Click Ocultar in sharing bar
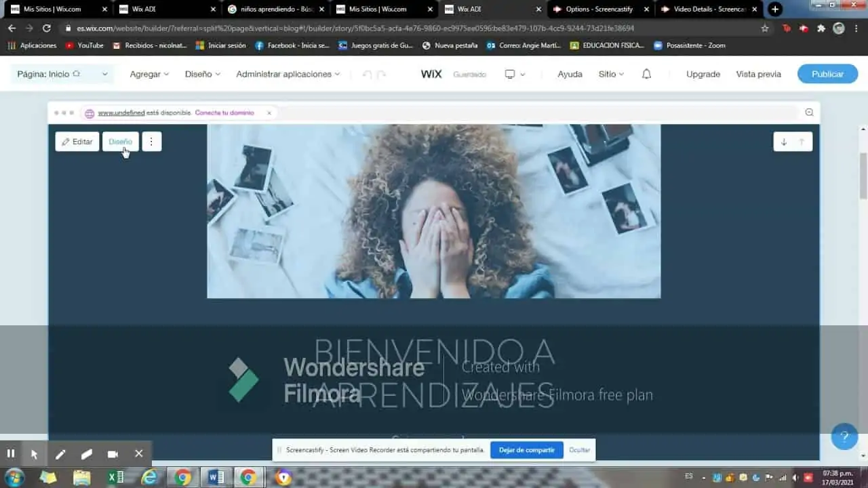The image size is (868, 488). (x=579, y=450)
